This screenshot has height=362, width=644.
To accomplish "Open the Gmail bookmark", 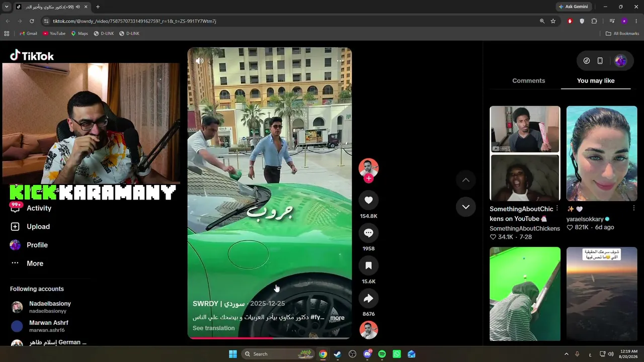I will point(28,34).
